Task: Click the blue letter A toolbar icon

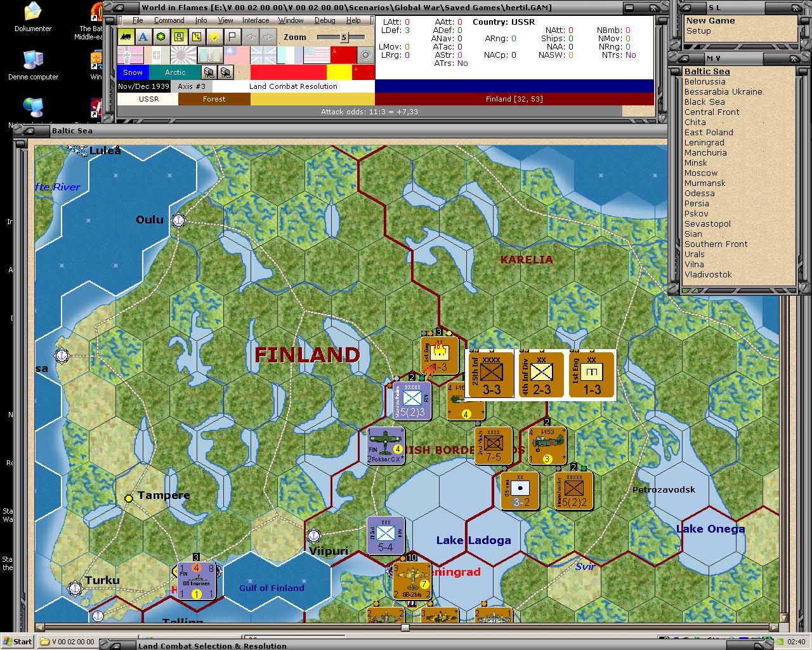Action: 143,37
